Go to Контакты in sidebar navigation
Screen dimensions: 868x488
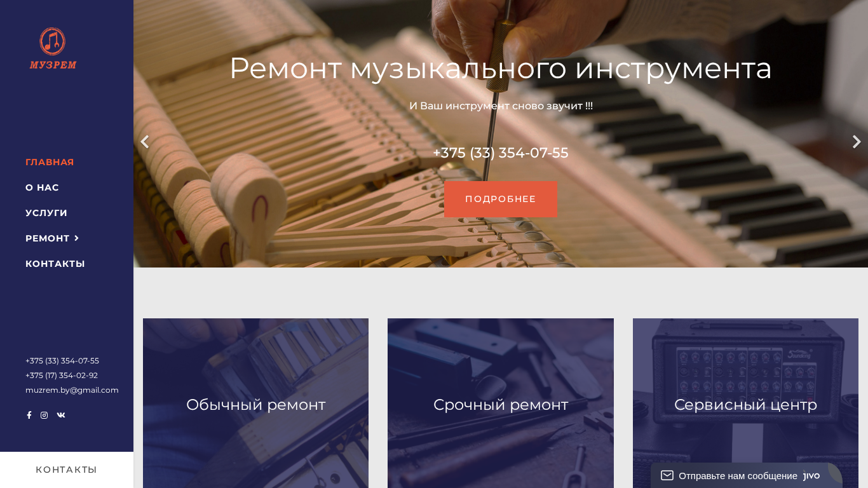(55, 264)
